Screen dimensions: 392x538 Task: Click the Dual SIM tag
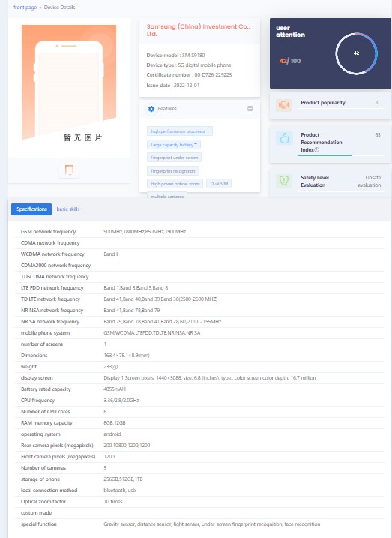[x=219, y=184]
